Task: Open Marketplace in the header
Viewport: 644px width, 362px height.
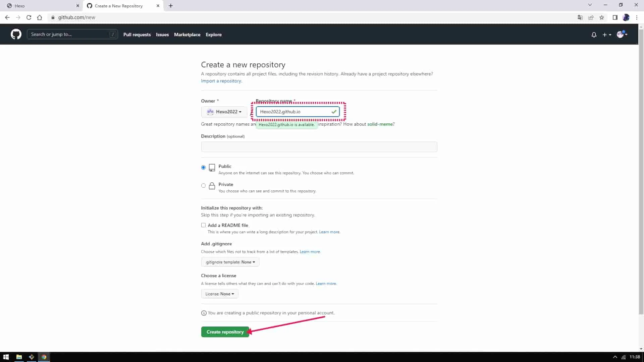Action: (187, 35)
